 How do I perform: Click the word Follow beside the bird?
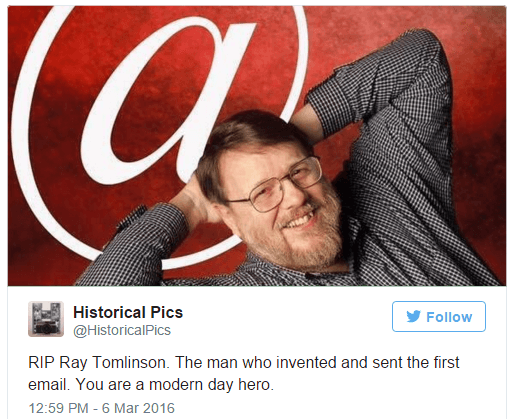tap(449, 317)
